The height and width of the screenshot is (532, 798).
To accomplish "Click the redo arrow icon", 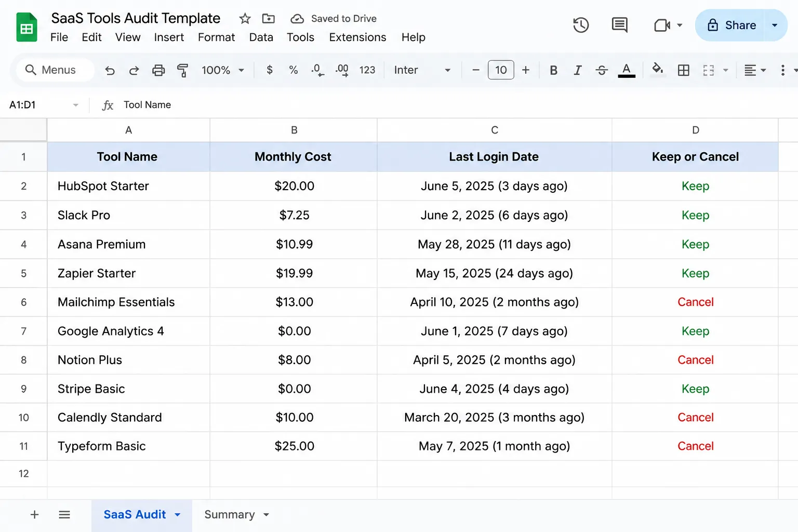I will 134,70.
